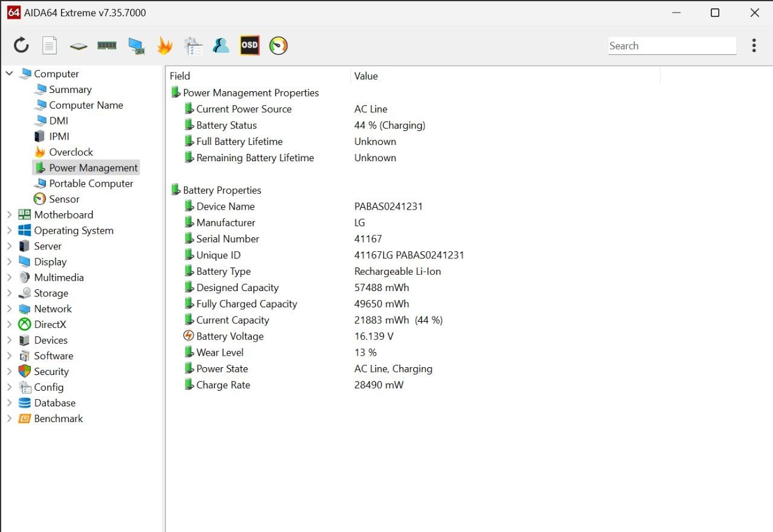Select the Server tree item label
Image resolution: width=773 pixels, height=532 pixels.
pos(48,246)
